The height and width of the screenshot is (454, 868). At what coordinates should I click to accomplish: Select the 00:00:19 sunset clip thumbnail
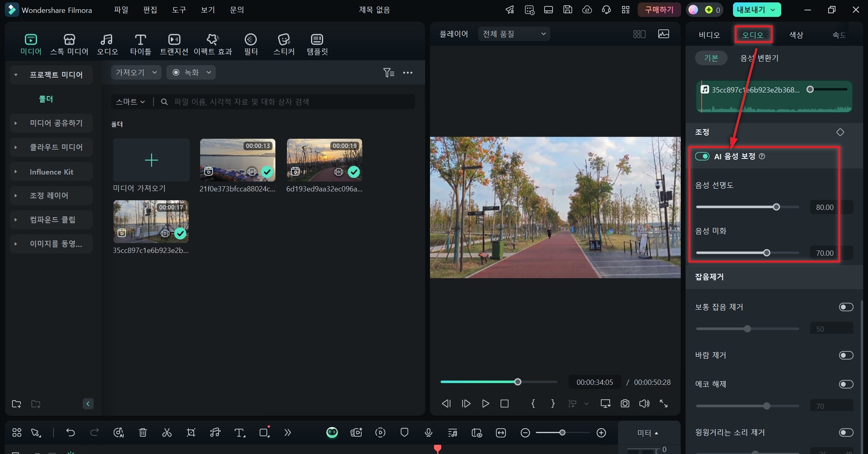tap(324, 160)
